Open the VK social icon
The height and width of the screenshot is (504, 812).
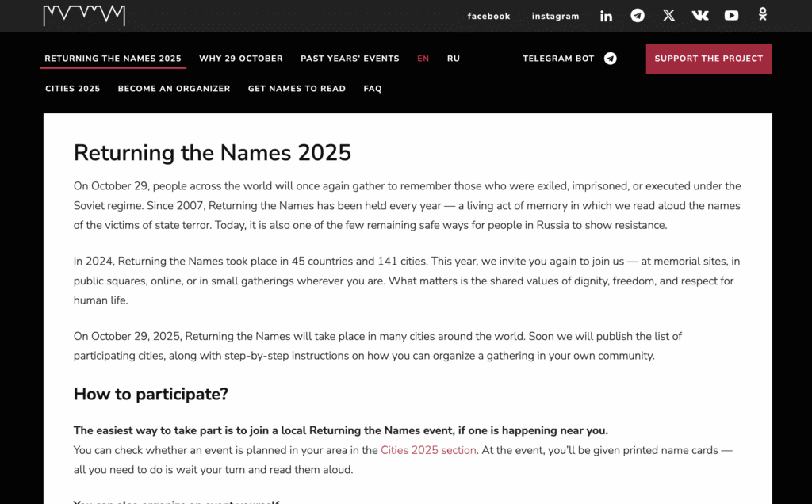click(700, 16)
